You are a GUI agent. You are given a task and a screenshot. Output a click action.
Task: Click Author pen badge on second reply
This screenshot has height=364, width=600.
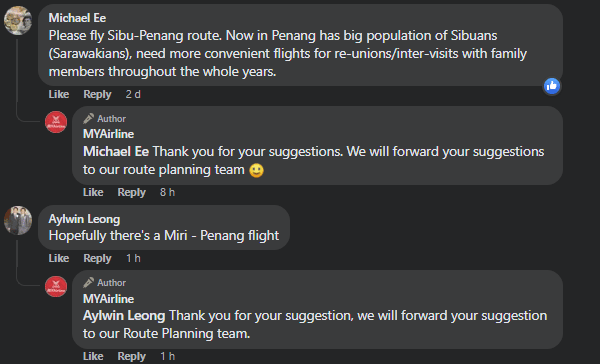[88, 282]
